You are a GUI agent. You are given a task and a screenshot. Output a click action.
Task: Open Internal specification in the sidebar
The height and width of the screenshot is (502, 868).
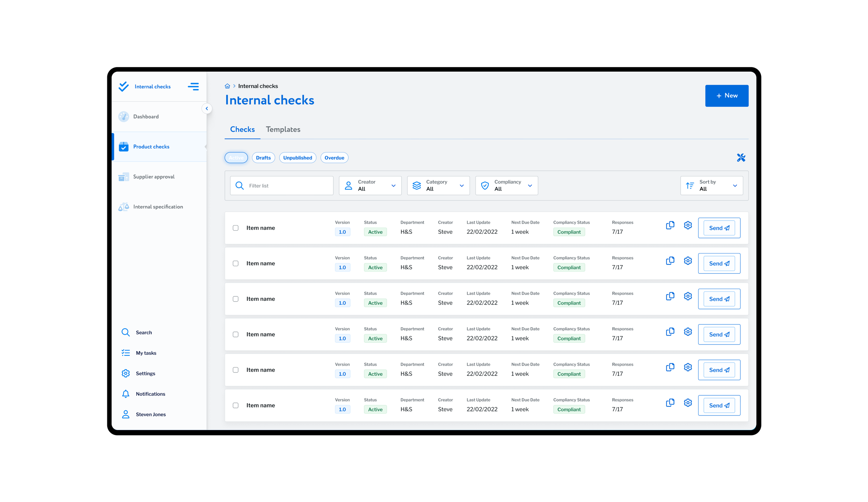pyautogui.click(x=158, y=207)
